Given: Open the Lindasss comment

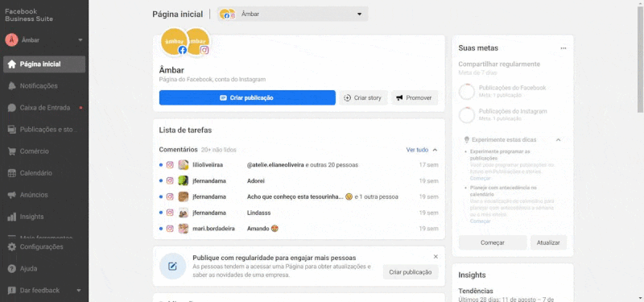Looking at the screenshot, I should [x=299, y=213].
